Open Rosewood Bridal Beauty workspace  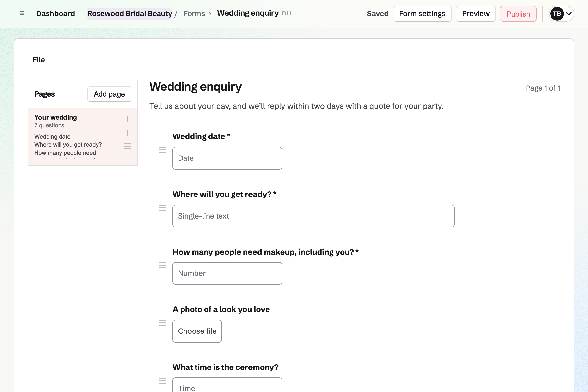point(130,14)
